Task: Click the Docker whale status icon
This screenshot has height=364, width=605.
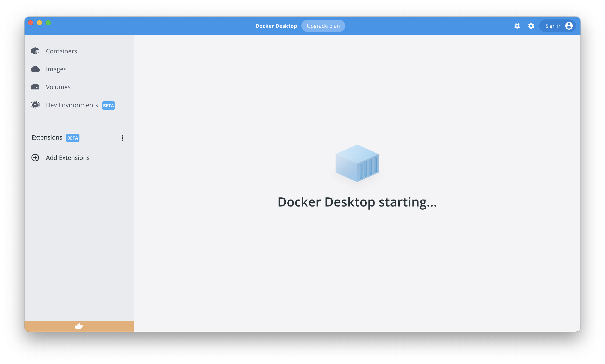Action: 79,326
